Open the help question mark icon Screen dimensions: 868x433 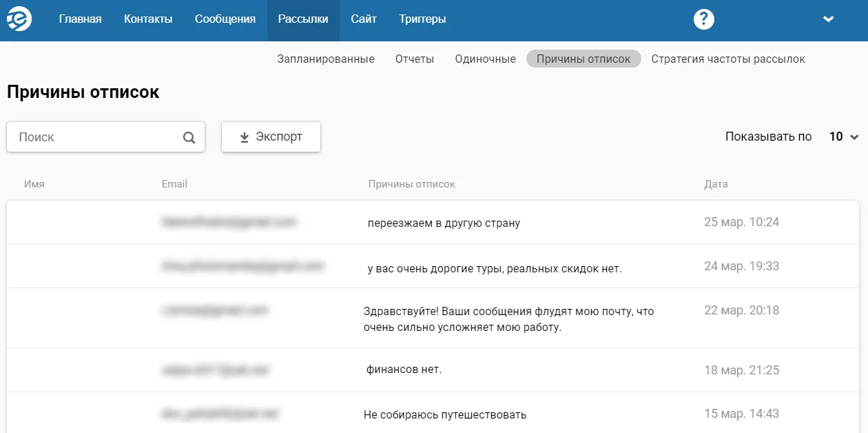point(703,19)
